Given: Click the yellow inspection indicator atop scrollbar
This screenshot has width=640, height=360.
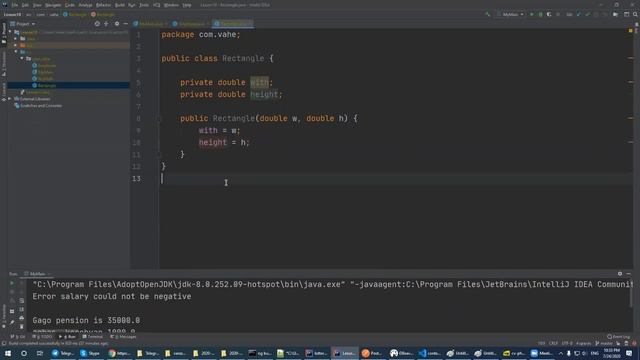Looking at the screenshot, I should click(x=631, y=31).
